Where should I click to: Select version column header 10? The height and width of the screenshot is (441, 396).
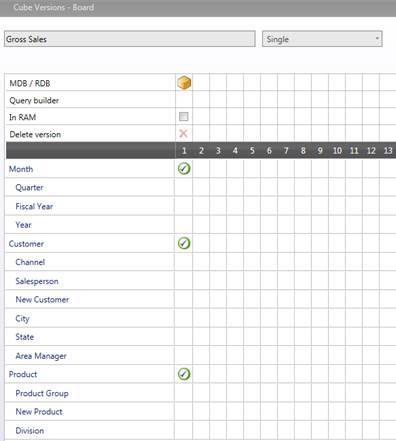coord(337,151)
